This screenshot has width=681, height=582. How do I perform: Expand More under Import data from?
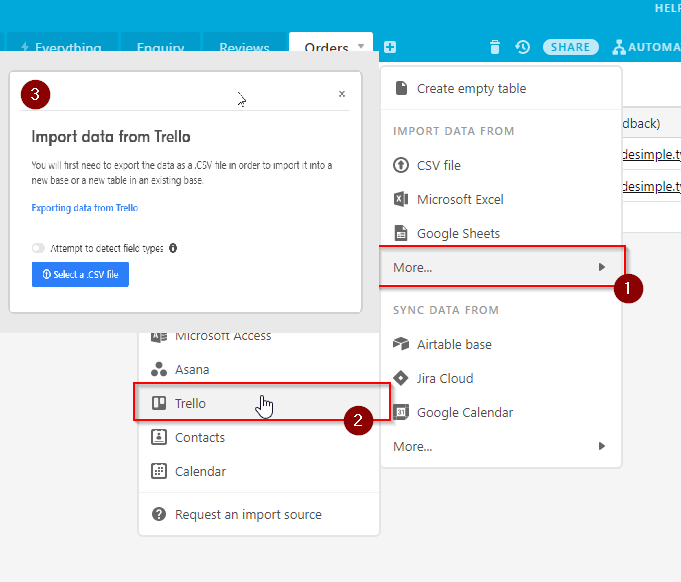click(x=502, y=267)
